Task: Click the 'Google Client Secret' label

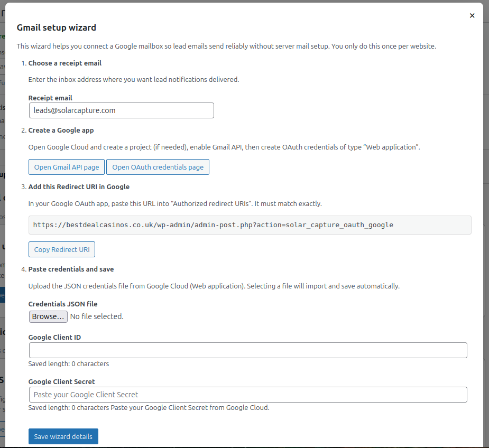Action: tap(62, 382)
